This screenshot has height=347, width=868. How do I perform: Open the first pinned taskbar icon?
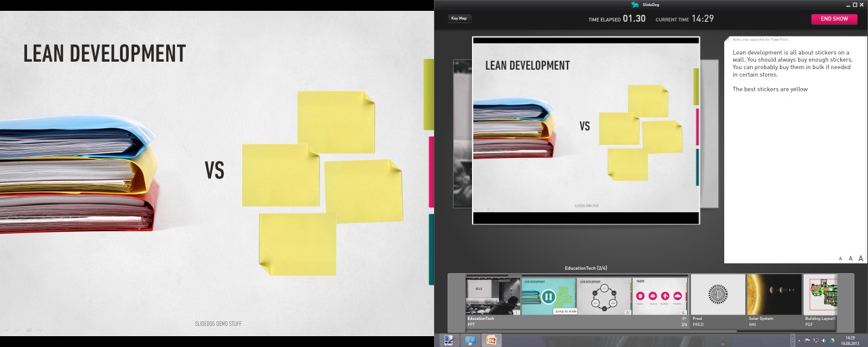pos(448,340)
